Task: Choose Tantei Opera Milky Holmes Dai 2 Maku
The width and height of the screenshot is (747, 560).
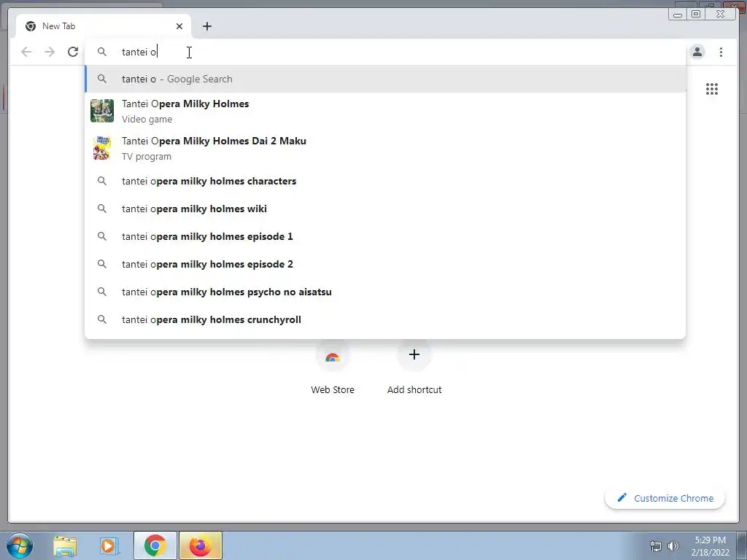Action: [x=385, y=148]
